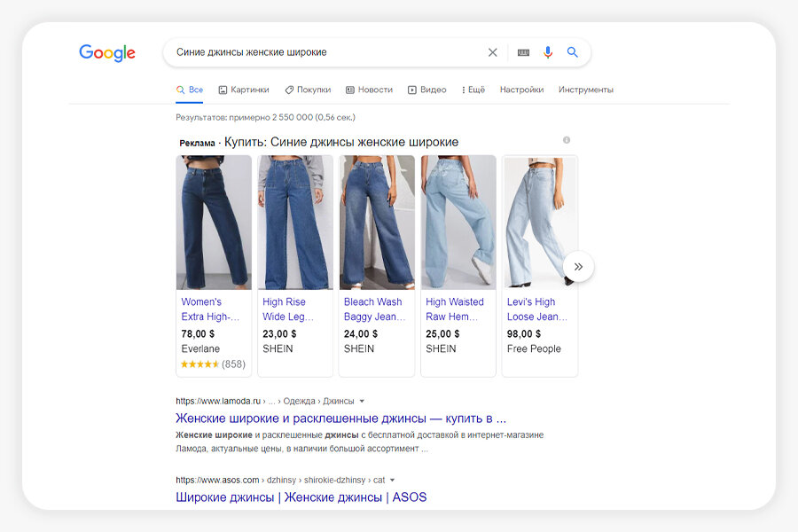The width and height of the screenshot is (798, 532).
Task: Click the blue magnifier search icon
Action: click(x=573, y=52)
